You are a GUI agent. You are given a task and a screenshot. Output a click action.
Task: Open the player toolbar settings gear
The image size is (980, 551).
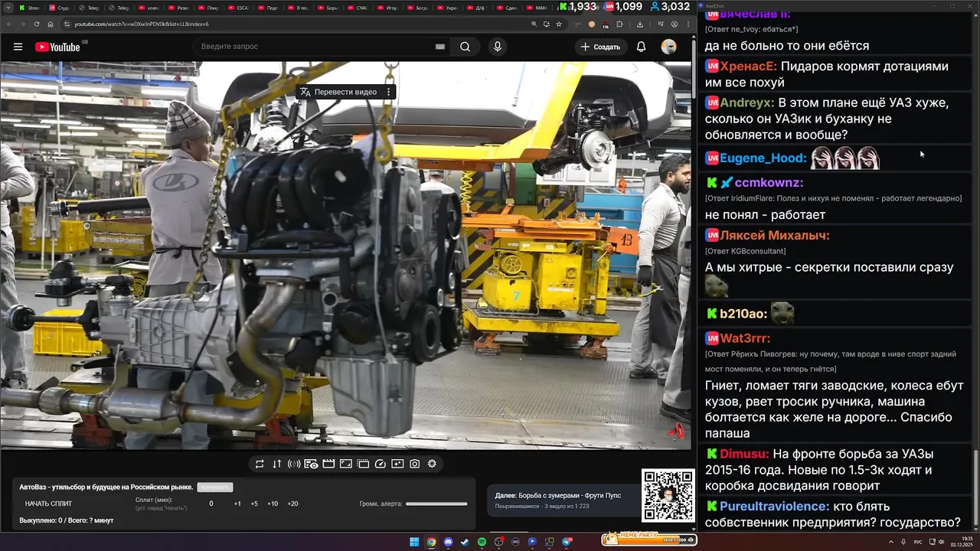pyautogui.click(x=432, y=464)
